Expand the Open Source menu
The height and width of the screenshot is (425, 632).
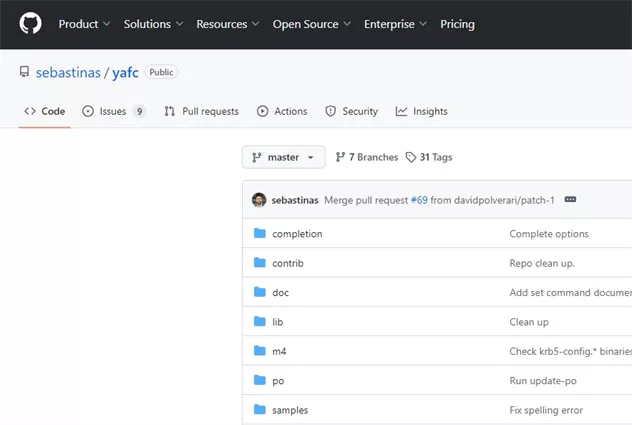point(312,24)
